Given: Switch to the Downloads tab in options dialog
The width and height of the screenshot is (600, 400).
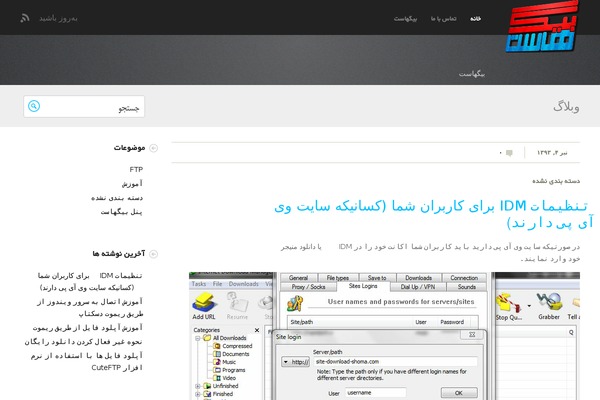Looking at the screenshot, I should tap(418, 278).
